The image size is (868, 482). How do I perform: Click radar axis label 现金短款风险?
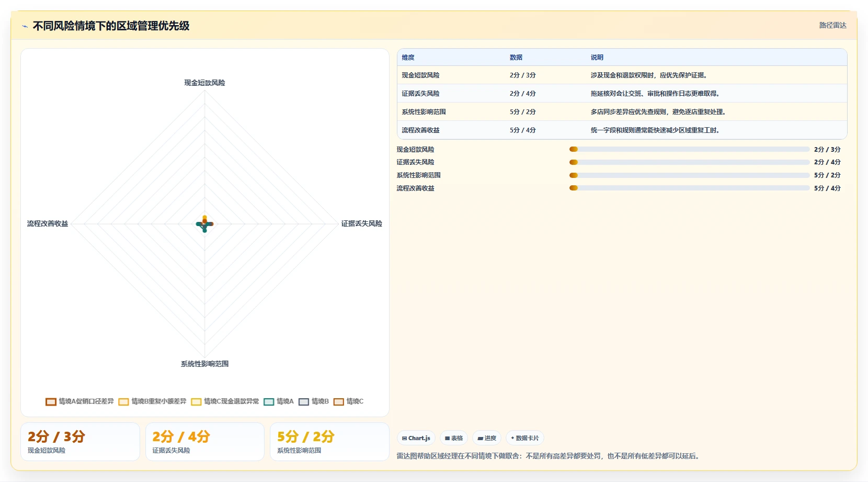tap(204, 83)
